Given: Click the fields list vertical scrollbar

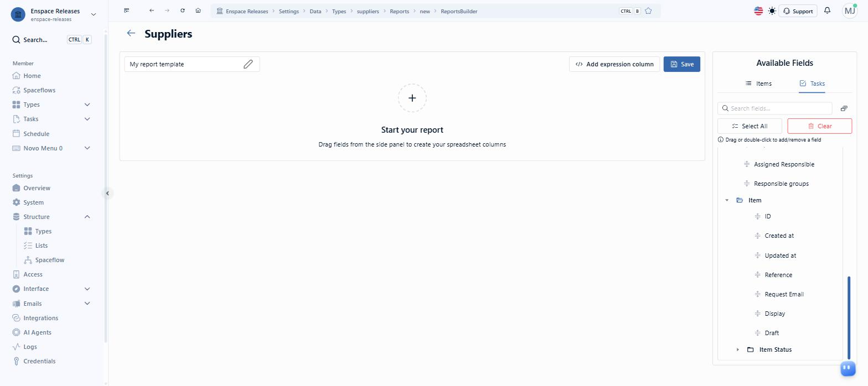Looking at the screenshot, I should click(x=849, y=317).
